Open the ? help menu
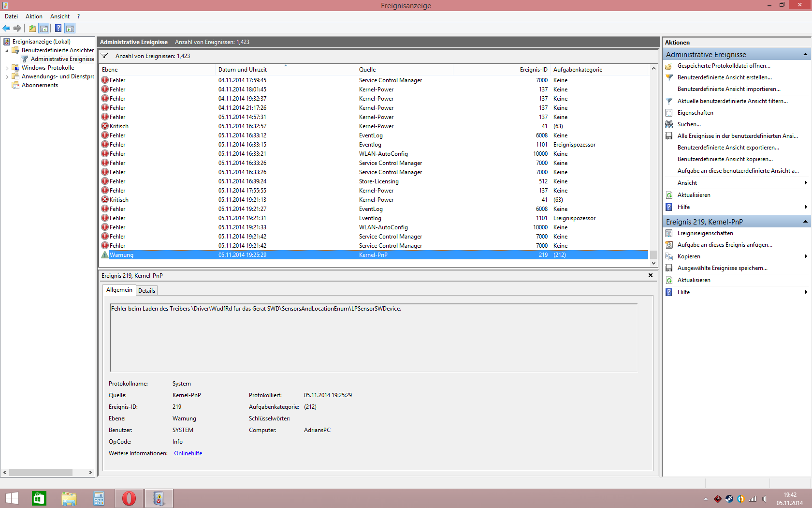Image resolution: width=812 pixels, height=508 pixels. [x=78, y=16]
